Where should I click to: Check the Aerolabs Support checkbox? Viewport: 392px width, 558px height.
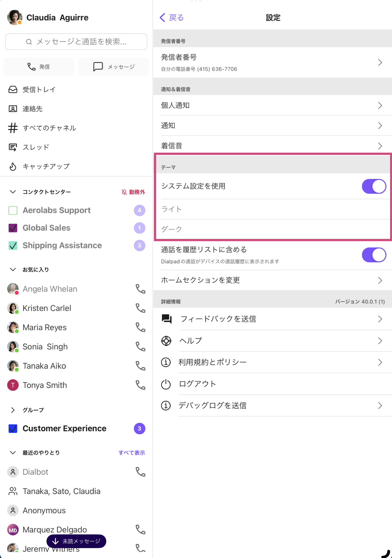click(13, 210)
